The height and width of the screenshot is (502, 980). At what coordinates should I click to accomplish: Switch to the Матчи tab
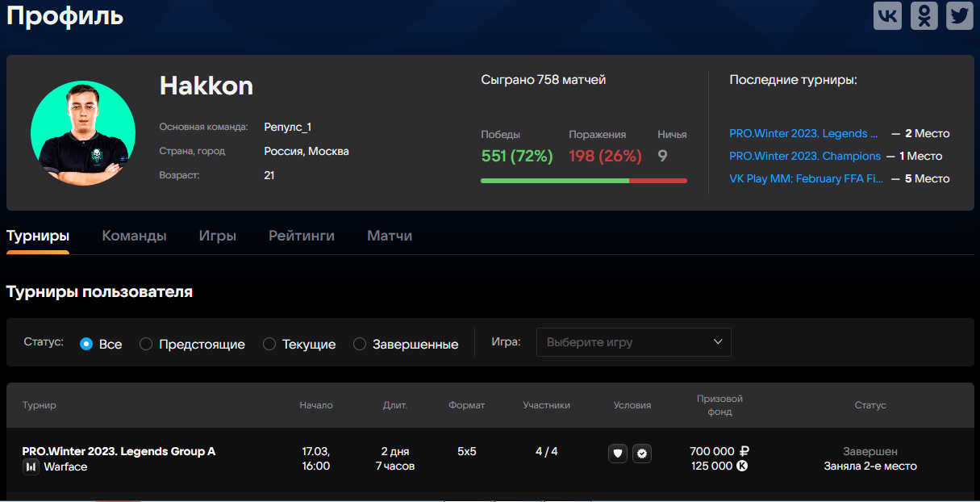coord(390,236)
